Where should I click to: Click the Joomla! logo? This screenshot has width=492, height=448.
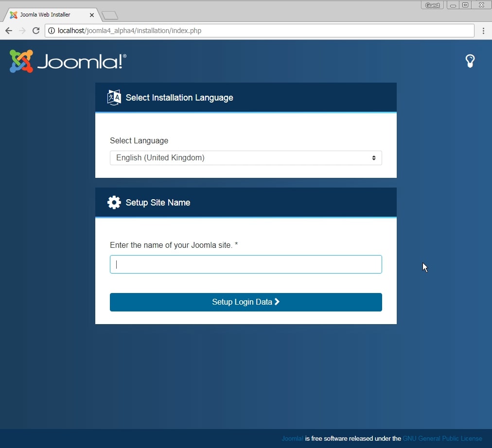pyautogui.click(x=68, y=61)
